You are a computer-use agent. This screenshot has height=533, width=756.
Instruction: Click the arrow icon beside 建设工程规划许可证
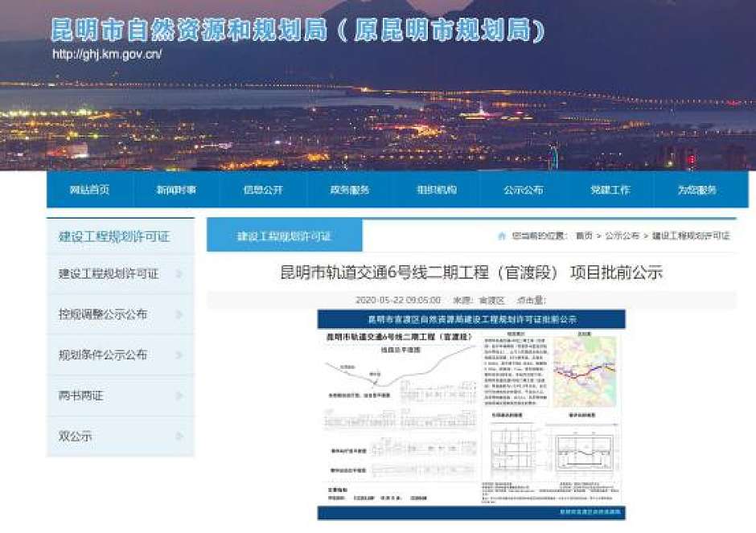tap(179, 274)
